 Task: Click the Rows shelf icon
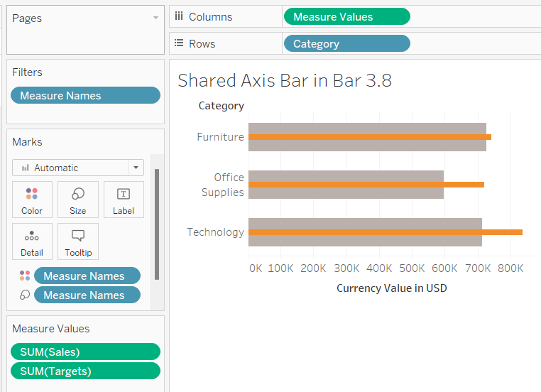click(x=179, y=43)
